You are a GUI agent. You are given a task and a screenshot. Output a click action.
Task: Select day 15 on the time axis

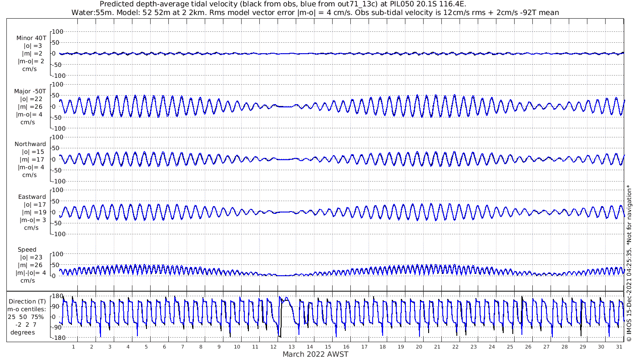(x=328, y=346)
